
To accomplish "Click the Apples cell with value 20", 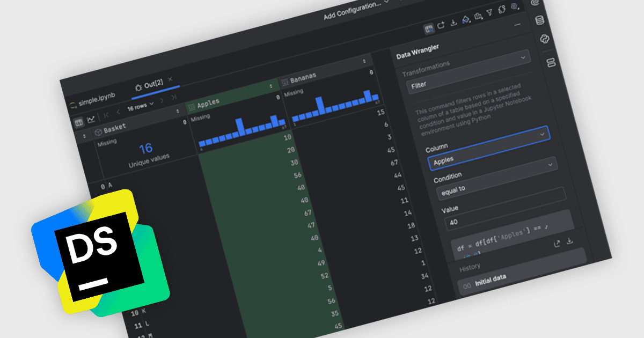I will click(x=291, y=150).
